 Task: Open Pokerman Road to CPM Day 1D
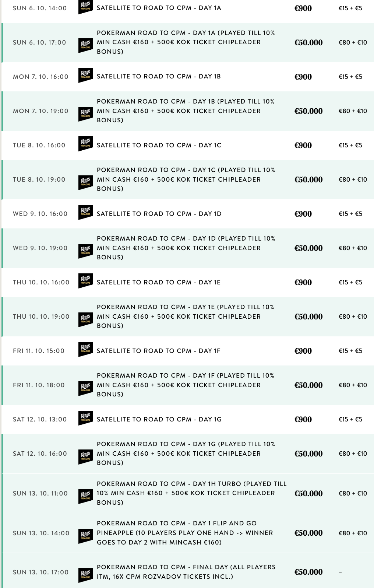click(186, 248)
